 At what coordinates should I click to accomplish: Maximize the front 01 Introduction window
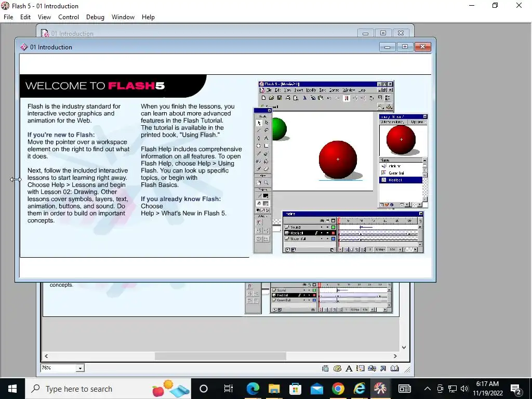[x=405, y=46]
